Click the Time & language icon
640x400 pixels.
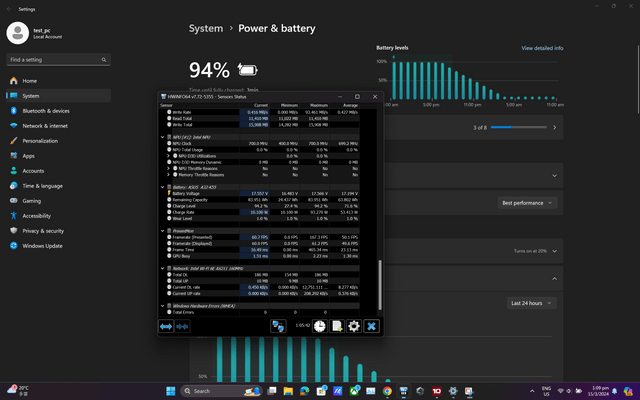click(x=13, y=186)
